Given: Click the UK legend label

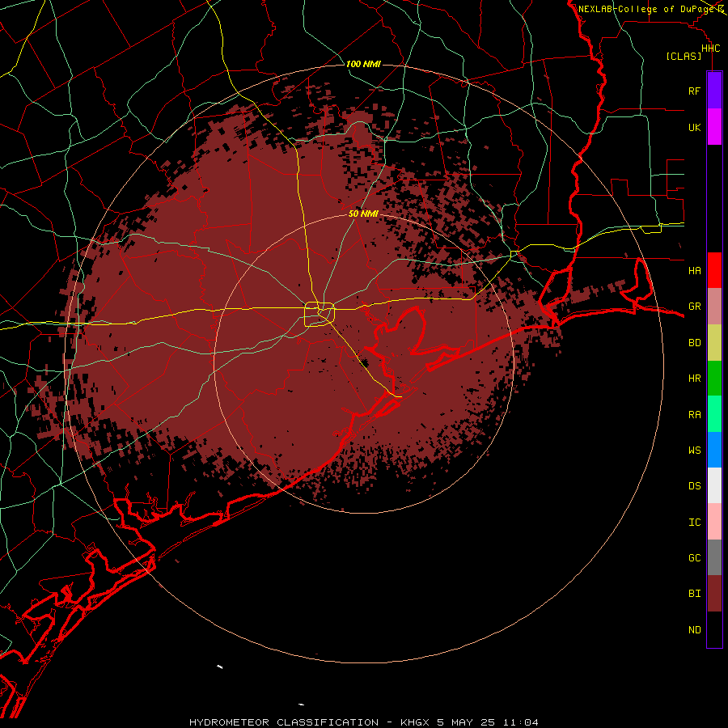Looking at the screenshot, I should click(695, 127).
